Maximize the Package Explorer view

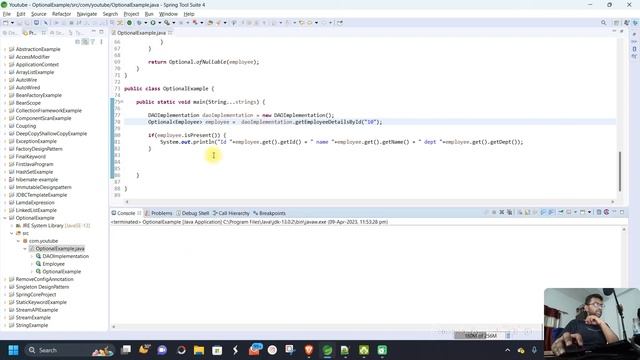[x=101, y=32]
